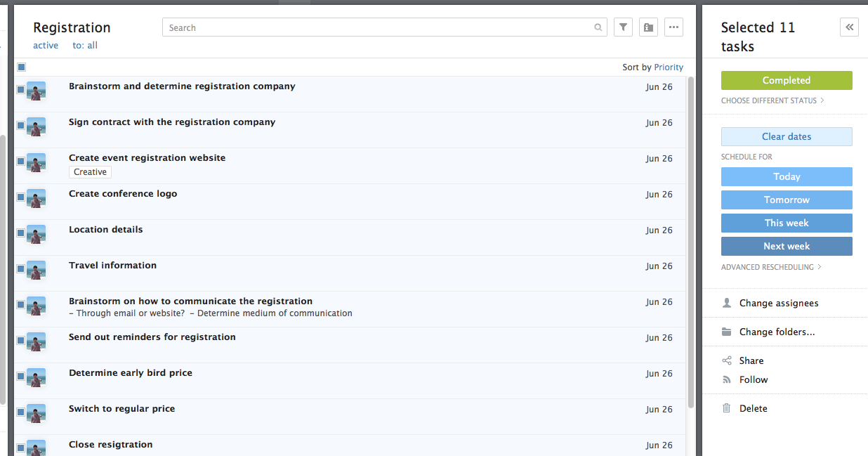This screenshot has width=868, height=456.
Task: Collapse the side panel with double-chevron icon
Action: [849, 27]
